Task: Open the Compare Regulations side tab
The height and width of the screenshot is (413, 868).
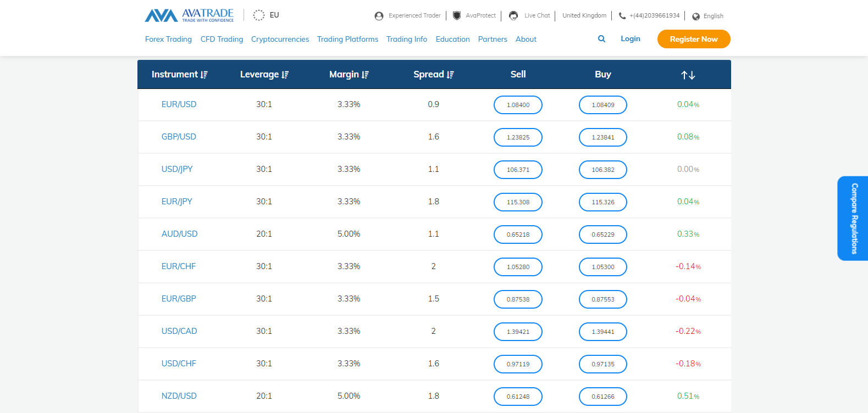Action: click(x=853, y=218)
